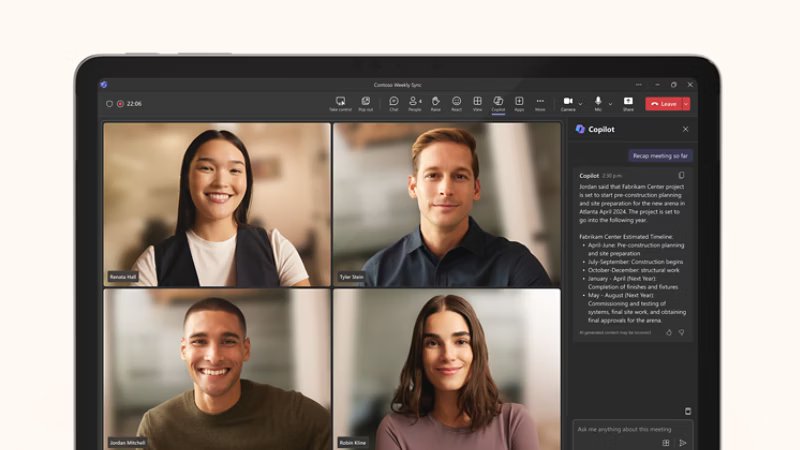Screen dimensions: 800x450
Task: Open the Leave button dropdown arrow
Action: [x=686, y=104]
